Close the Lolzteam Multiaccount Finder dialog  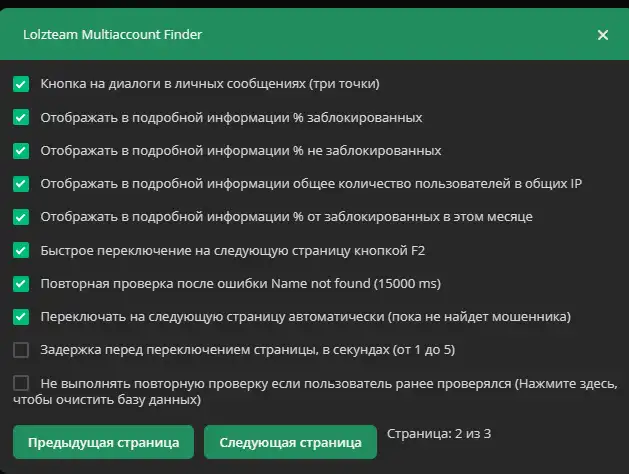[602, 35]
